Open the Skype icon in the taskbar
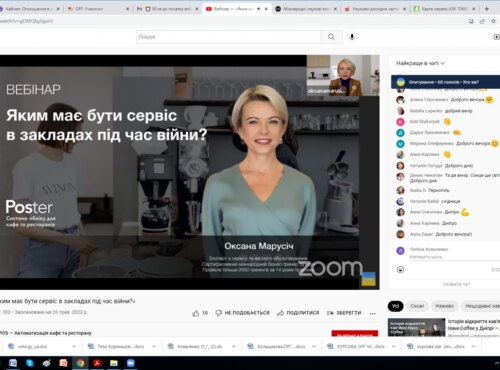The image size is (500, 370). 30,363
